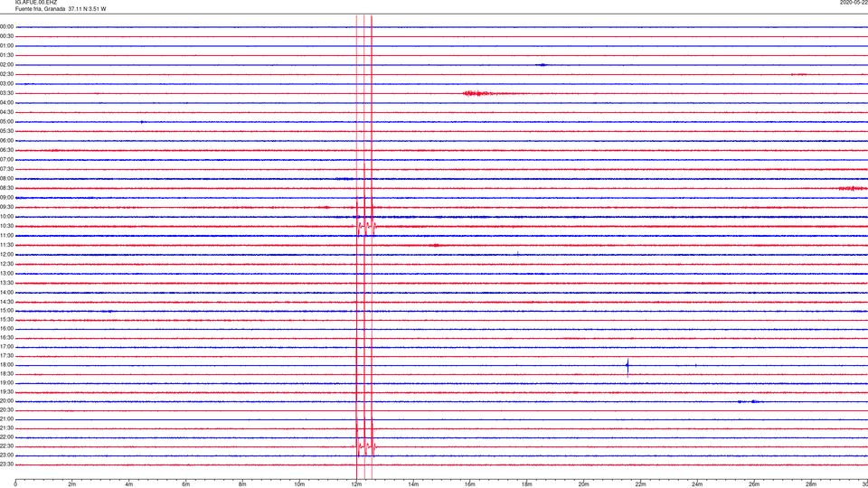Click the 16m tick label on time axis
The width and height of the screenshot is (868, 488).
tap(470, 484)
